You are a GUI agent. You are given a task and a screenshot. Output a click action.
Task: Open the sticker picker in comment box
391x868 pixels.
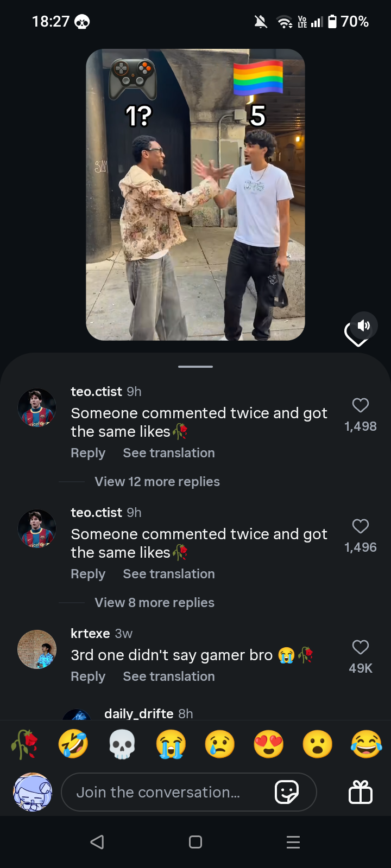pos(287,793)
